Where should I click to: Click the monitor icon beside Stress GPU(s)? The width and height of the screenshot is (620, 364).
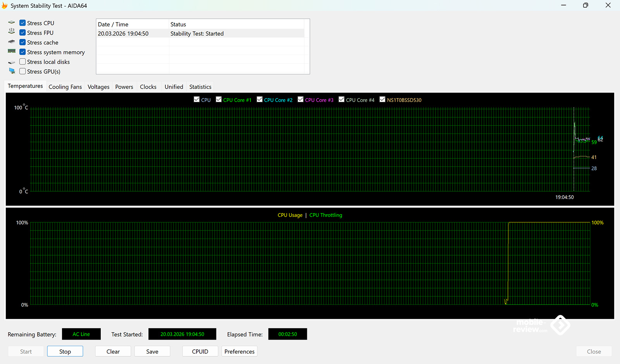pos(12,71)
